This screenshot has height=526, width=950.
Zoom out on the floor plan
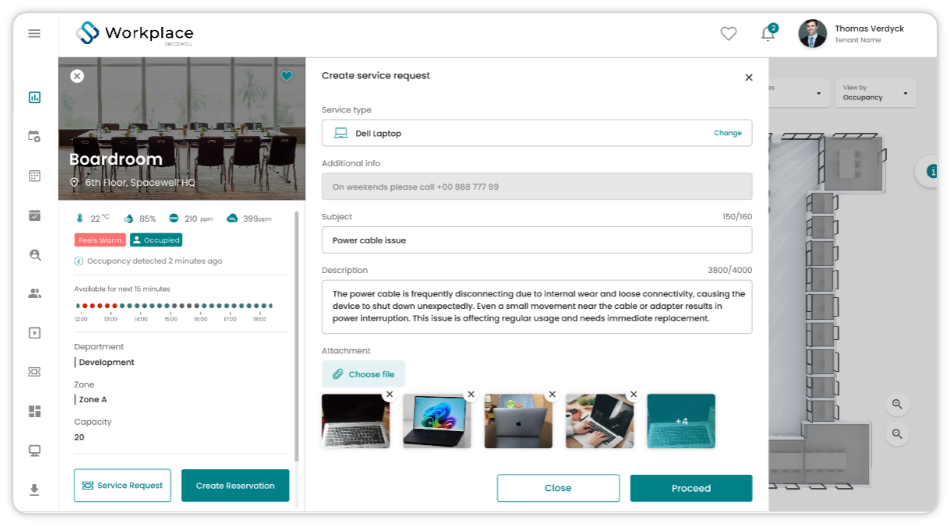point(897,434)
